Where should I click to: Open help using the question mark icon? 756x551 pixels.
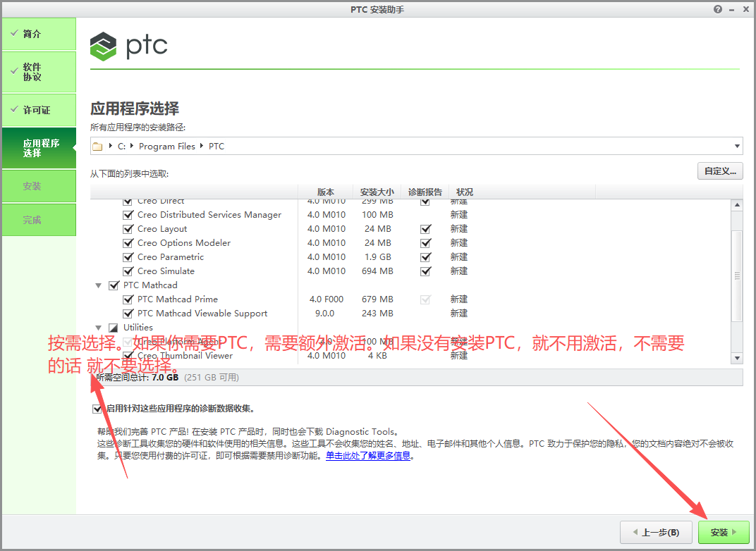tap(717, 9)
